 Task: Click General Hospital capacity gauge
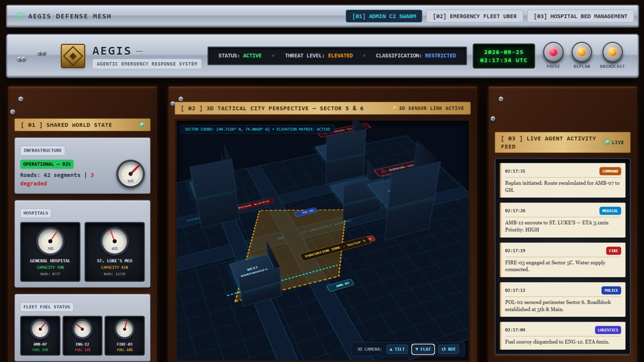(50, 241)
